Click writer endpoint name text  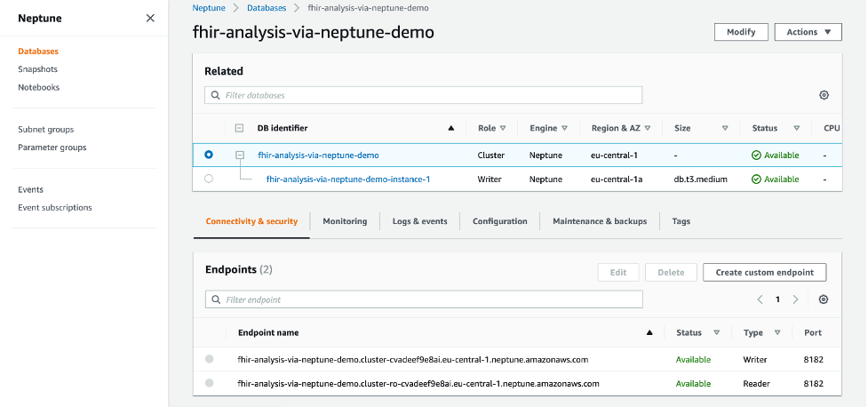(x=413, y=360)
